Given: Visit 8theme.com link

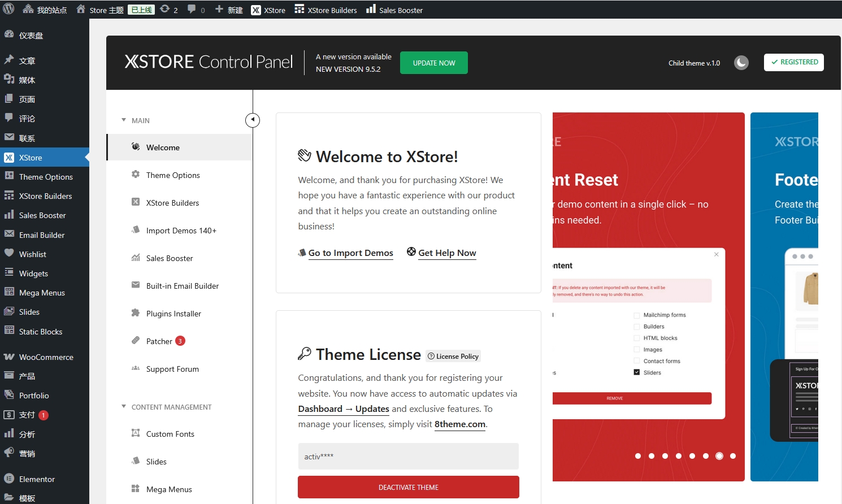Looking at the screenshot, I should pos(460,424).
